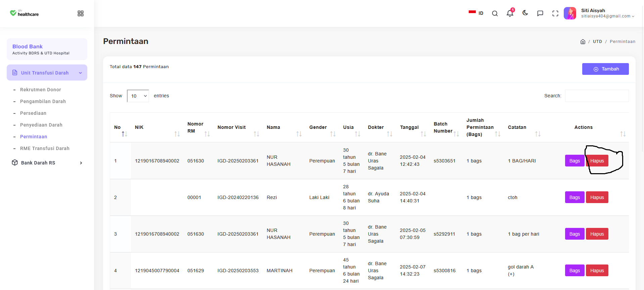Open Rekrutmen Donor menu item
The image size is (644, 290).
pos(41,90)
